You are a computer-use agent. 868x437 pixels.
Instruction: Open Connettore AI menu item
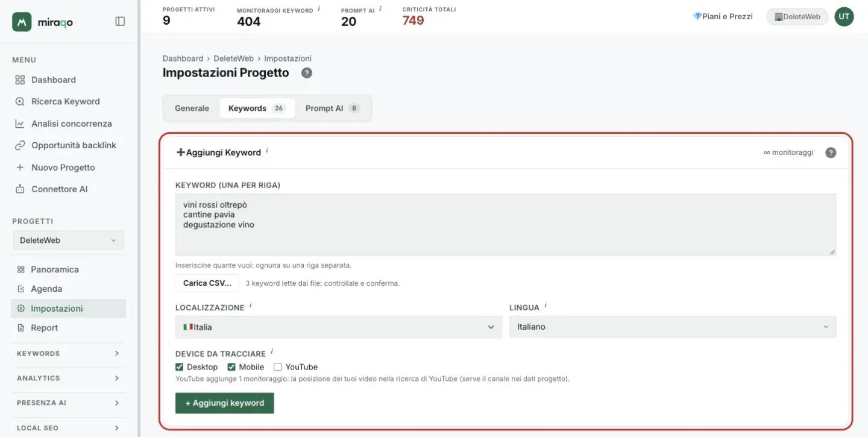pyautogui.click(x=59, y=189)
